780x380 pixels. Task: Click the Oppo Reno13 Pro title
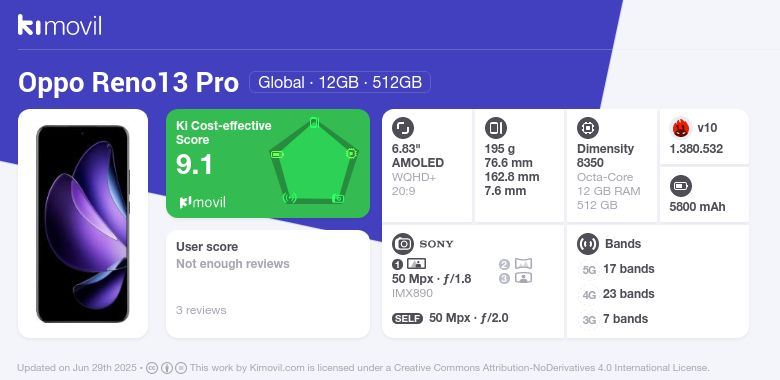(128, 83)
